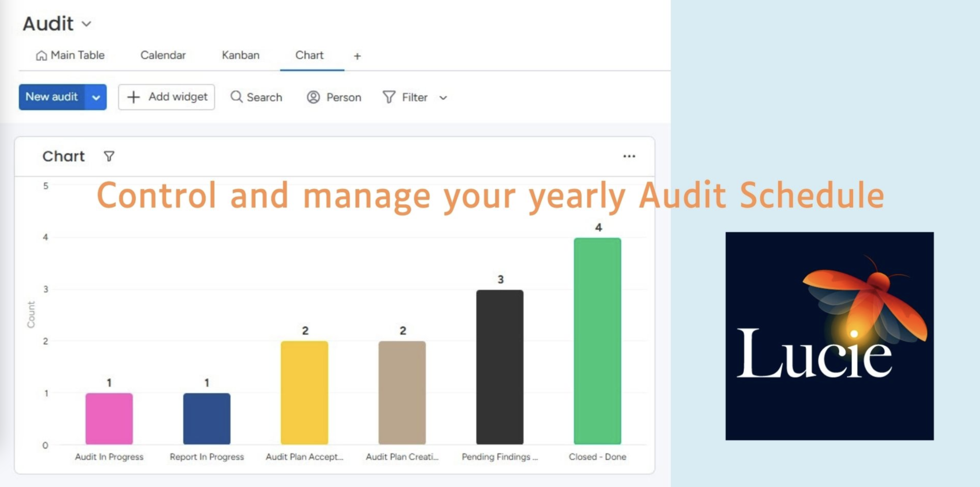Click the pink Audit In Progress bar
Viewport: 980px width, 487px height.
coord(109,418)
